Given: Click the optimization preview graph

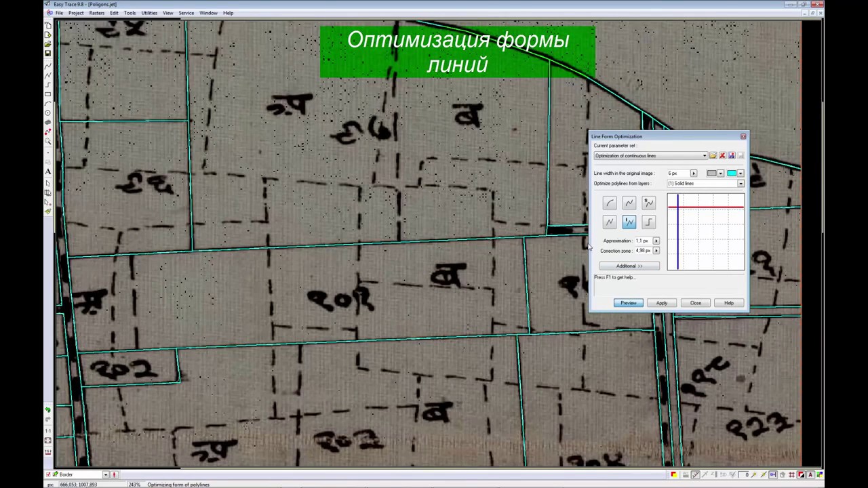Looking at the screenshot, I should coord(706,232).
